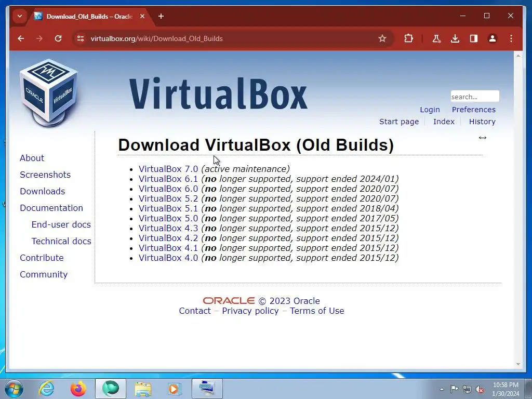The height and width of the screenshot is (399, 532).
Task: Open About in the sidebar
Action: [x=32, y=158]
